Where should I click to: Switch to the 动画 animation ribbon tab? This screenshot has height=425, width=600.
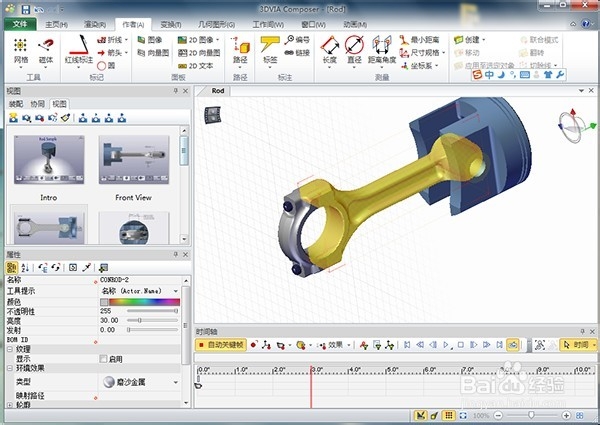click(355, 24)
